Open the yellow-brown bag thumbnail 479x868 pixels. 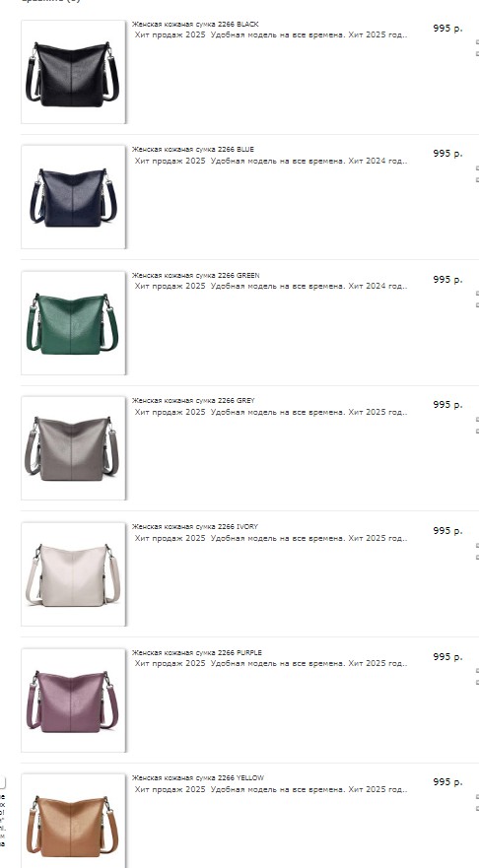click(73, 821)
